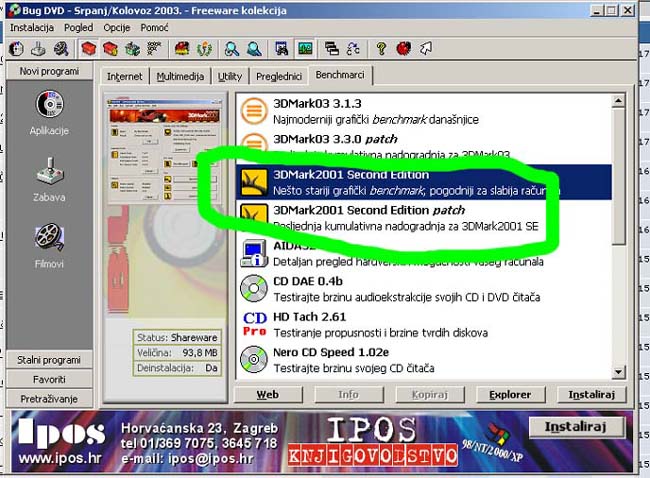Image resolution: width=650 pixels, height=478 pixels.
Task: Click the Stalni programi sidebar button
Action: 49,360
